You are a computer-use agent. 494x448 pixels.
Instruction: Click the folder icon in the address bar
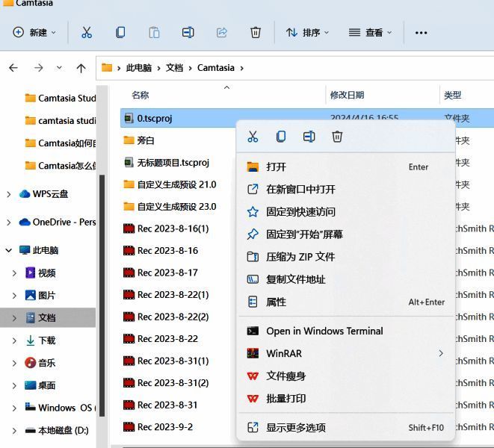coord(107,67)
